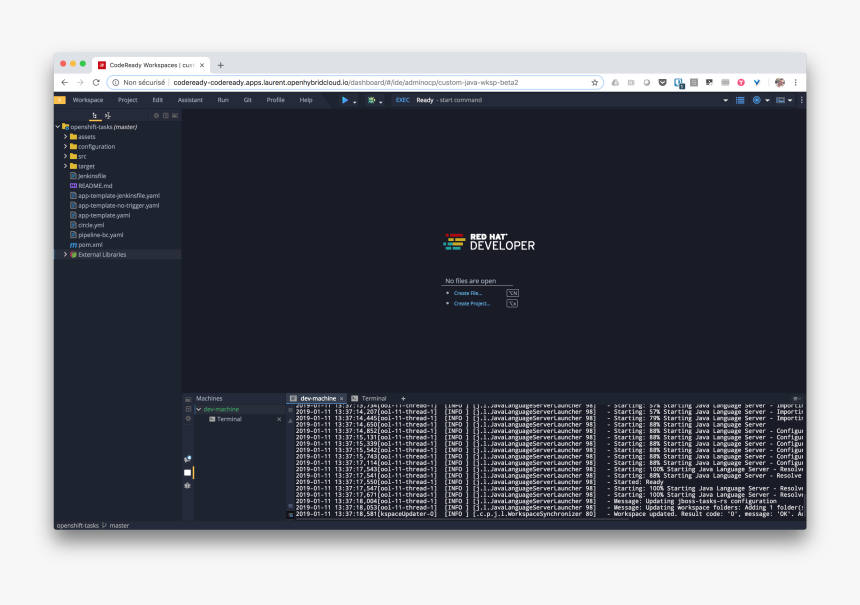Screen dimensions: 860x605
Task: Click the debug bug icon in bottom sidebar
Action: click(188, 485)
